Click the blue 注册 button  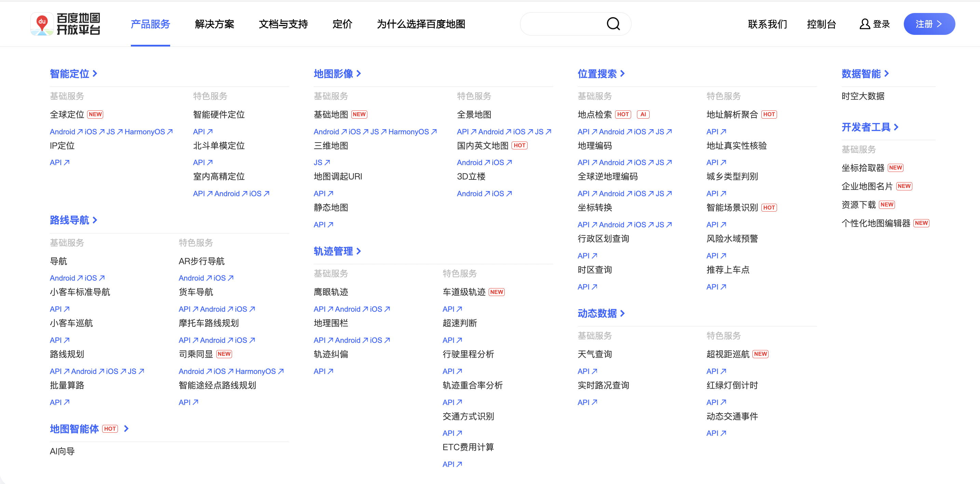pyautogui.click(x=929, y=24)
